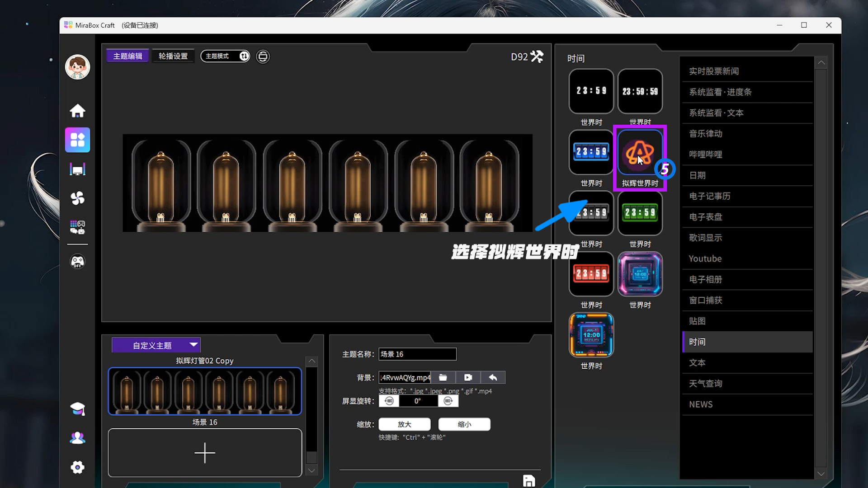Open 歌词显示 category

tap(747, 238)
